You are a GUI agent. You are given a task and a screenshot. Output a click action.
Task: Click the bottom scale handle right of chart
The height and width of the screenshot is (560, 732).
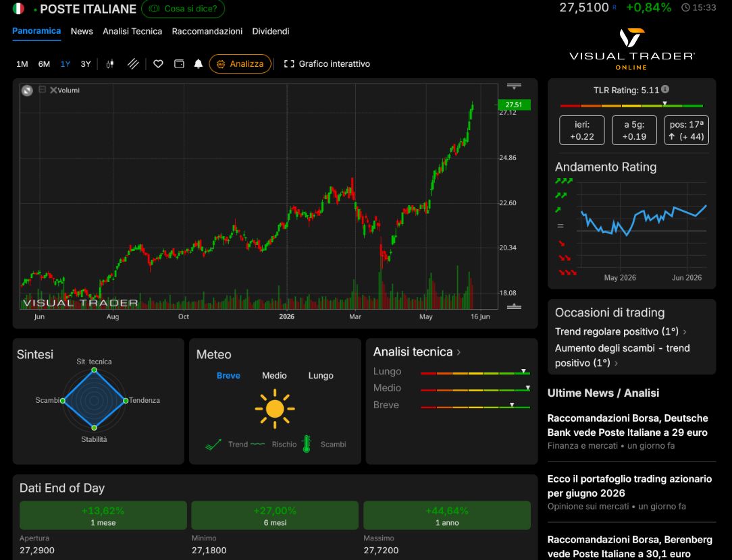514,306
